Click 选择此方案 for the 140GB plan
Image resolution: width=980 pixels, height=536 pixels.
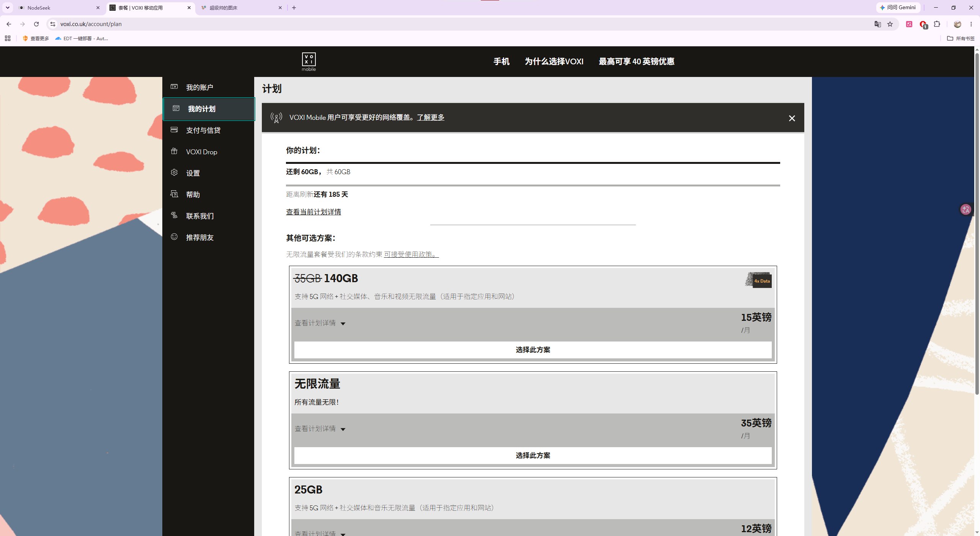533,350
